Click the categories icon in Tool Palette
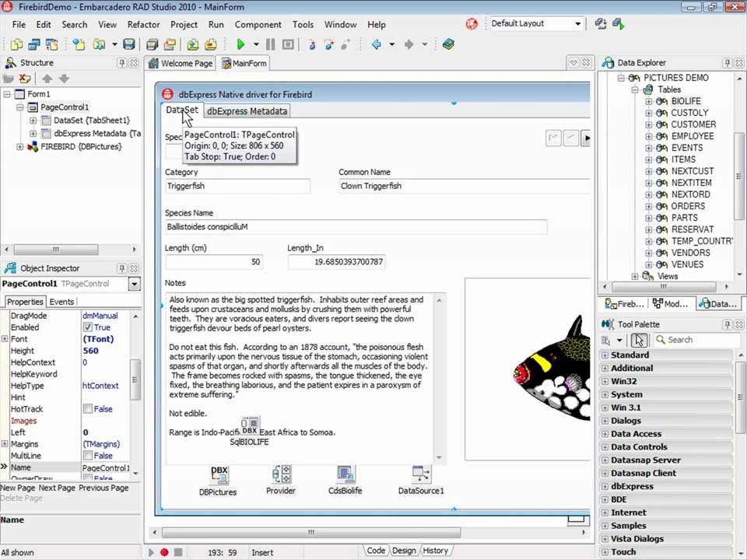 point(606,340)
